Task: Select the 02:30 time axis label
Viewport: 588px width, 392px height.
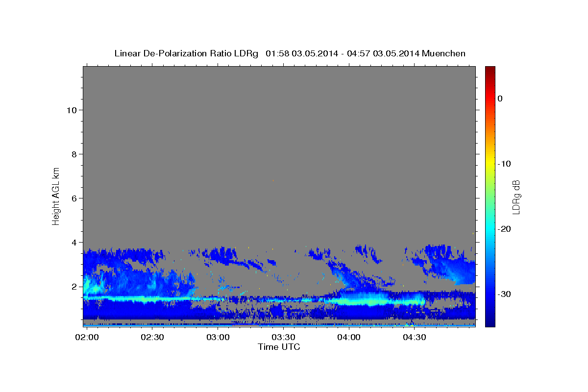Action: (152, 338)
